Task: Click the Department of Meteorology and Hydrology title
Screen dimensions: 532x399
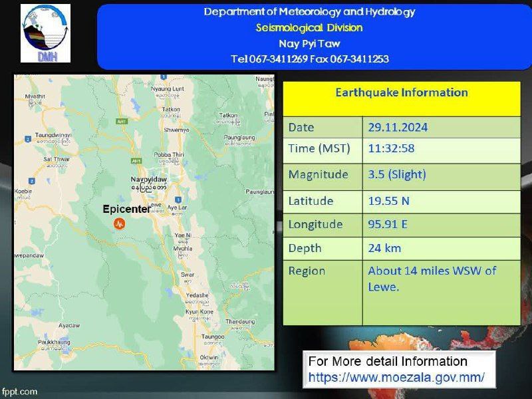Action: pos(309,12)
